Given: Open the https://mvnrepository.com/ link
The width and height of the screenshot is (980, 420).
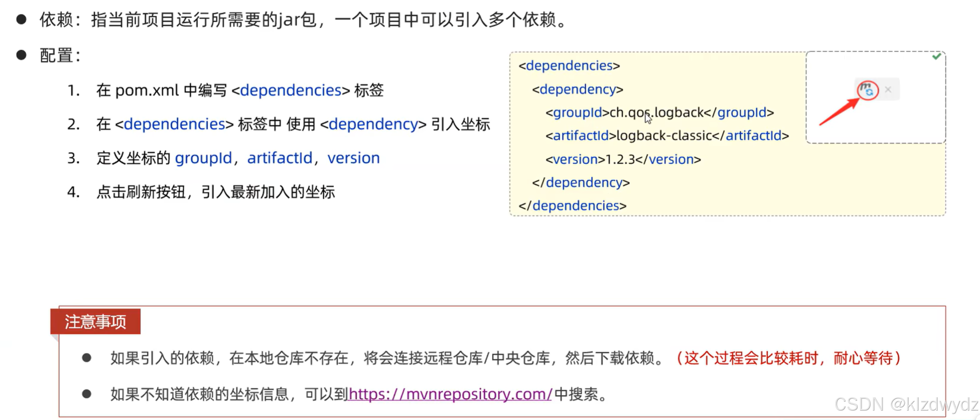Looking at the screenshot, I should pyautogui.click(x=450, y=394).
